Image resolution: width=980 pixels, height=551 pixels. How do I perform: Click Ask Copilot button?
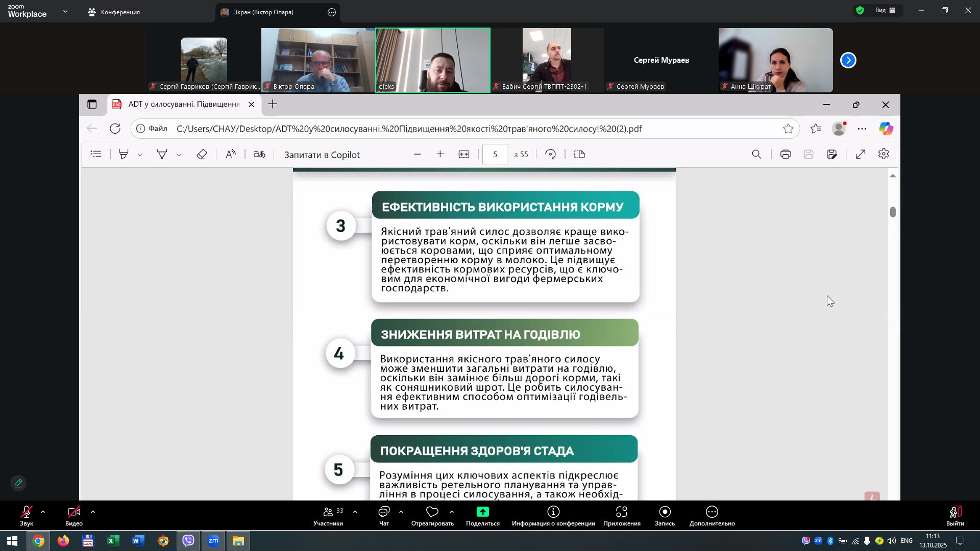[x=322, y=155]
